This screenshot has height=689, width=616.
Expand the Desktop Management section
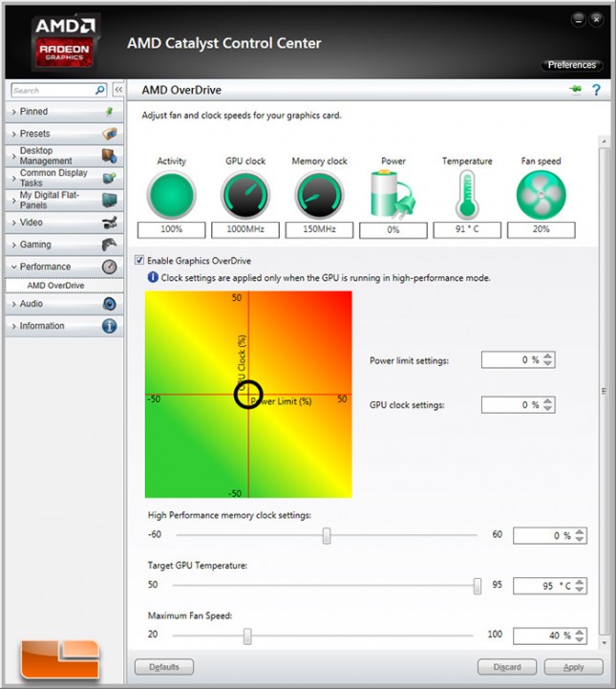tap(64, 156)
